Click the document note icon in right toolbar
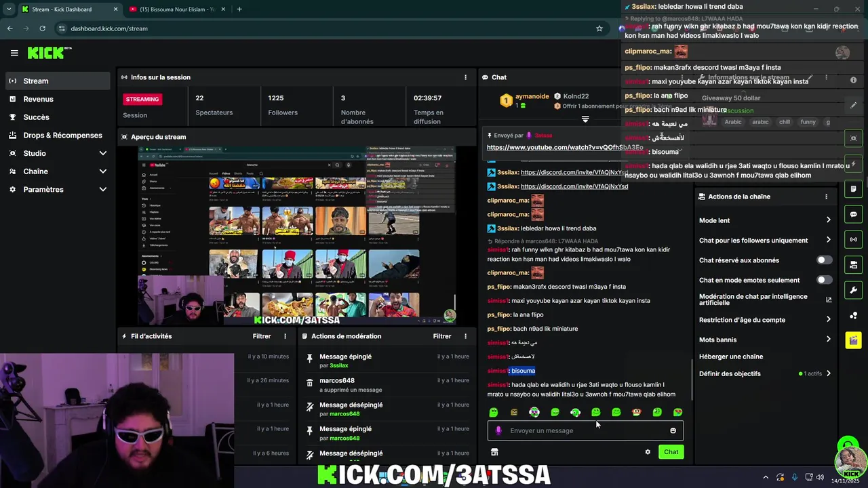Viewport: 868px width, 488px height. click(x=853, y=189)
